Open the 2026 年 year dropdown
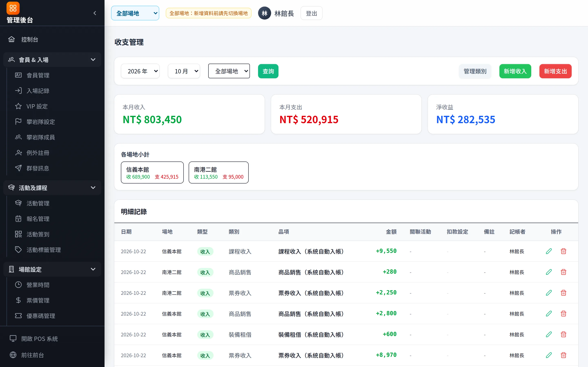The image size is (588, 367). 140,71
